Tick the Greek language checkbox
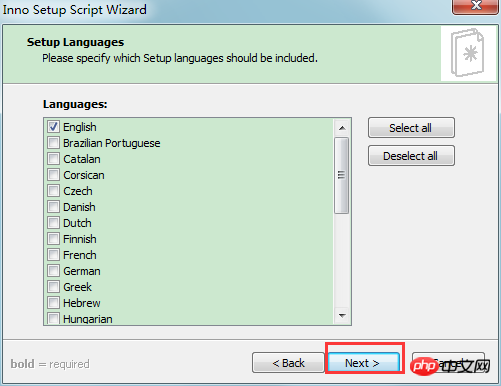Viewport: 501px width, 386px height. pos(53,287)
